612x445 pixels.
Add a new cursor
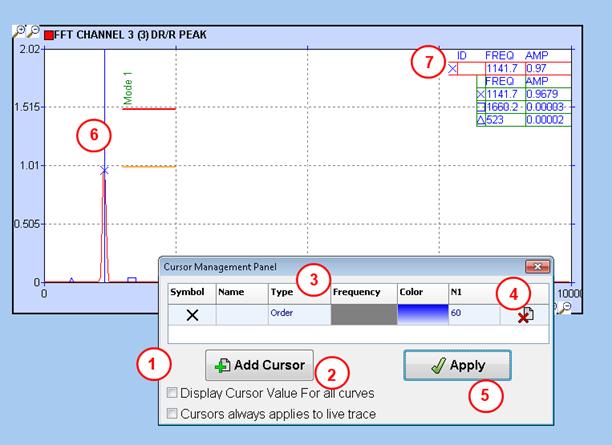(260, 365)
